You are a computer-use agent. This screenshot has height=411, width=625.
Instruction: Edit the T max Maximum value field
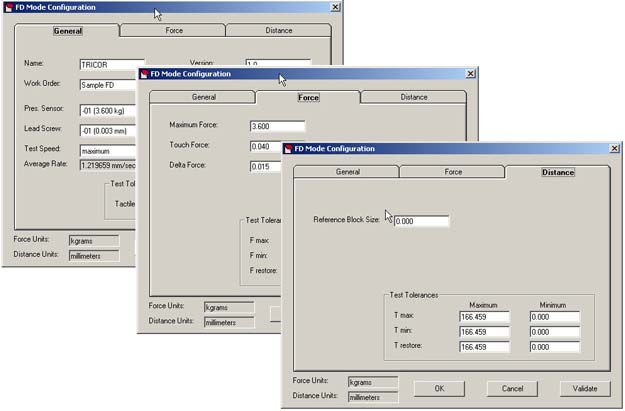point(484,317)
